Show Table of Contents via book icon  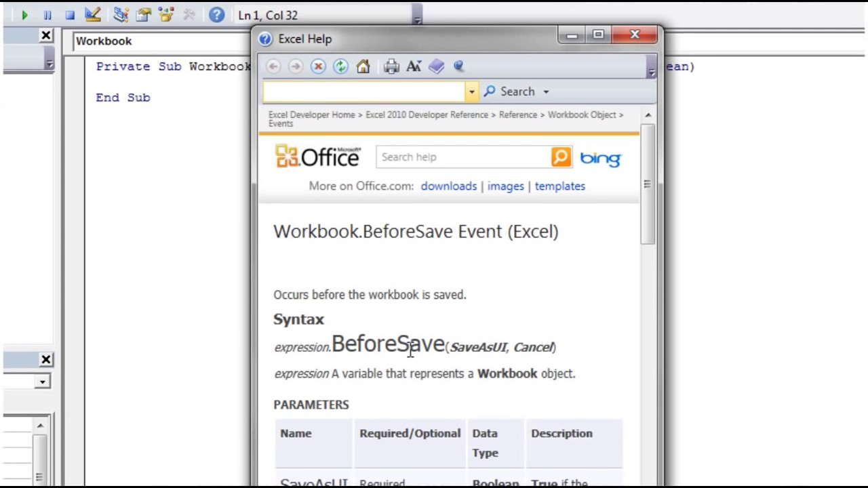point(436,66)
